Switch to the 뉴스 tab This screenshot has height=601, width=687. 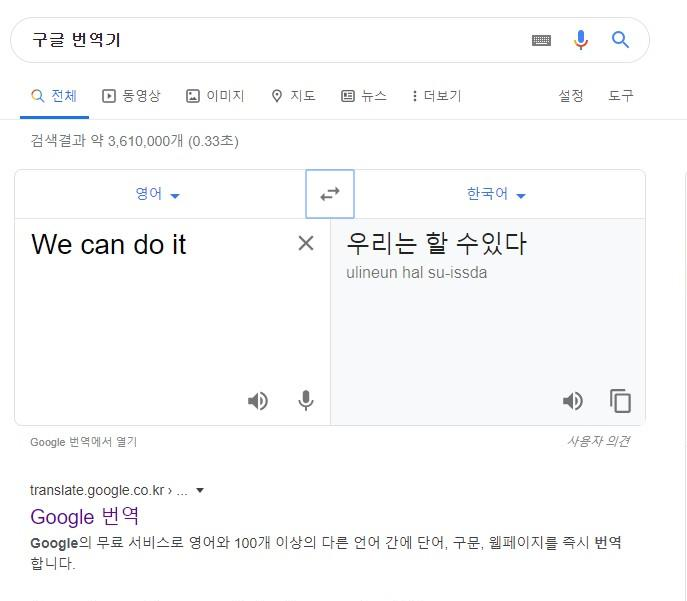[364, 96]
